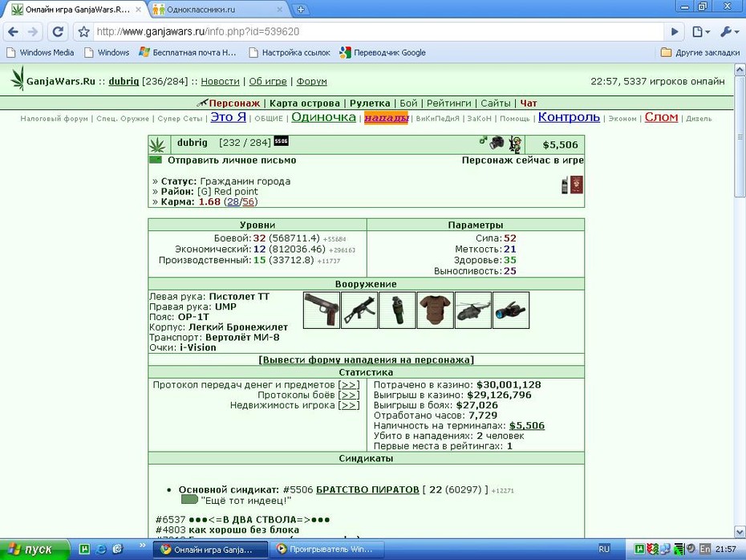Click the red passport item icon
The image size is (746, 560).
pos(577,185)
